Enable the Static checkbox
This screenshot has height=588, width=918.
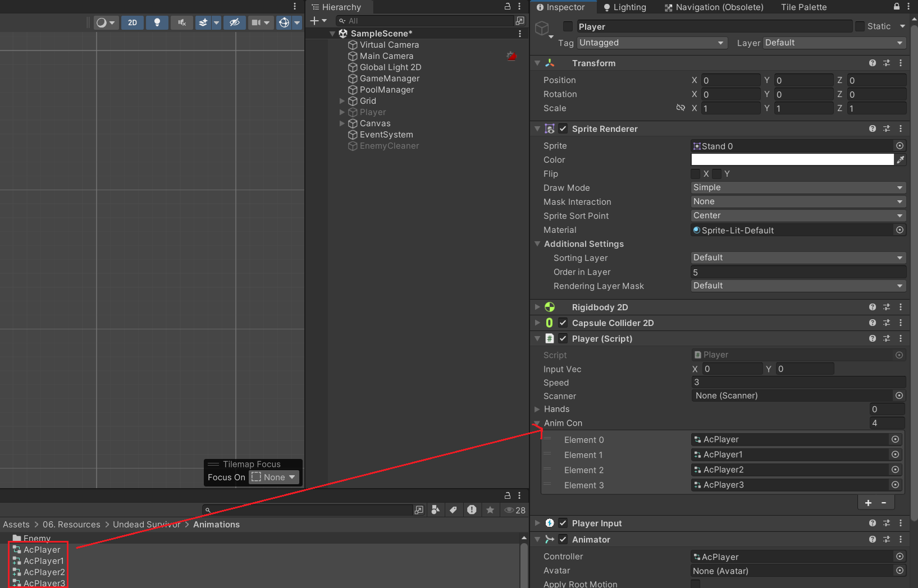click(860, 26)
